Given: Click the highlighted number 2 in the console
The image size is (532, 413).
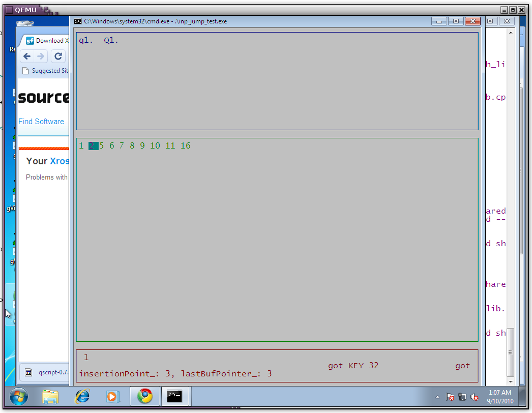Looking at the screenshot, I should coord(93,146).
